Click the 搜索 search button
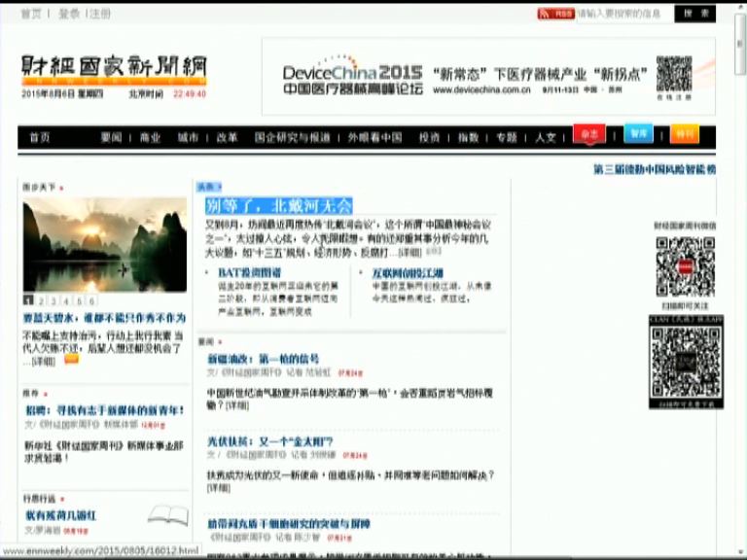Screen dimensions: 747x560 point(694,14)
